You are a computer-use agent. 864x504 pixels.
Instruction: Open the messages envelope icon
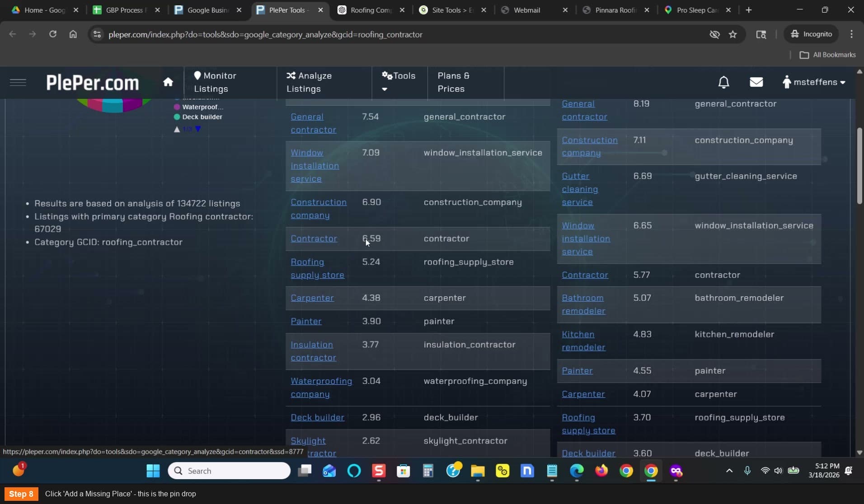coord(756,82)
